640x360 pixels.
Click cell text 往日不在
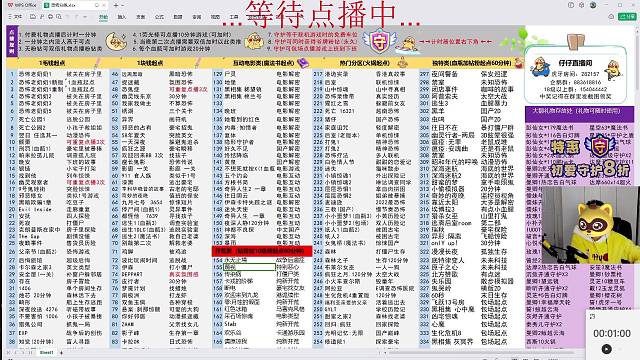[444, 128]
